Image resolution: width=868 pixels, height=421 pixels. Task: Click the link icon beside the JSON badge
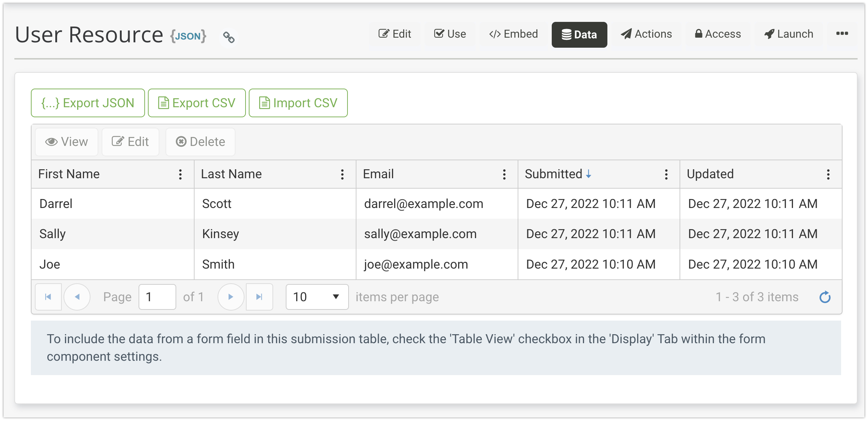(229, 37)
